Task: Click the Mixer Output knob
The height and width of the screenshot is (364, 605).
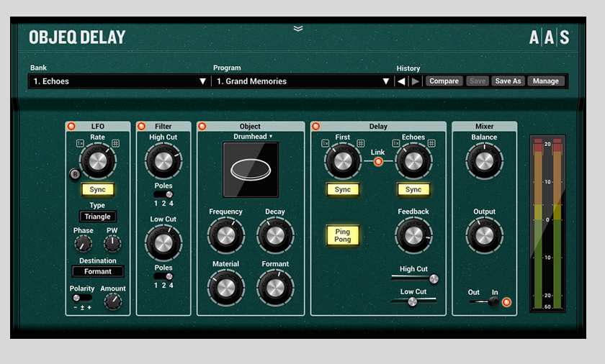Action: coord(484,235)
